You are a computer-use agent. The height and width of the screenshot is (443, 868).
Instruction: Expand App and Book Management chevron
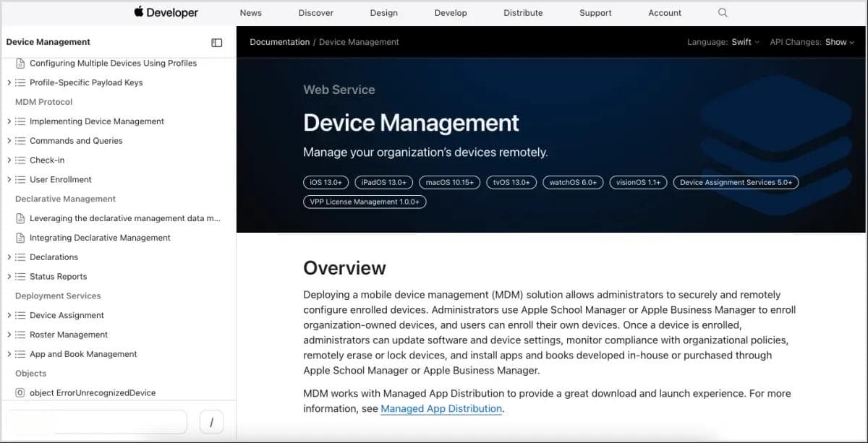[9, 354]
